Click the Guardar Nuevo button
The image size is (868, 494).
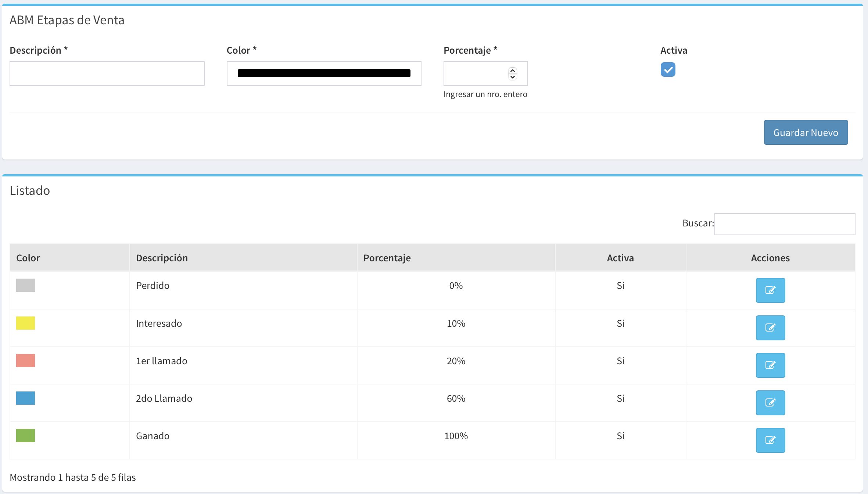806,132
